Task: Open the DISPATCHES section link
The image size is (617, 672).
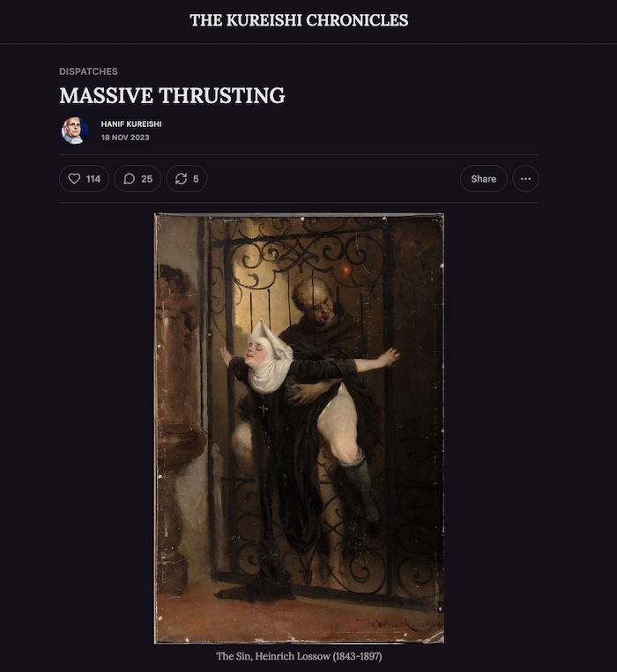Action: pyautogui.click(x=88, y=71)
